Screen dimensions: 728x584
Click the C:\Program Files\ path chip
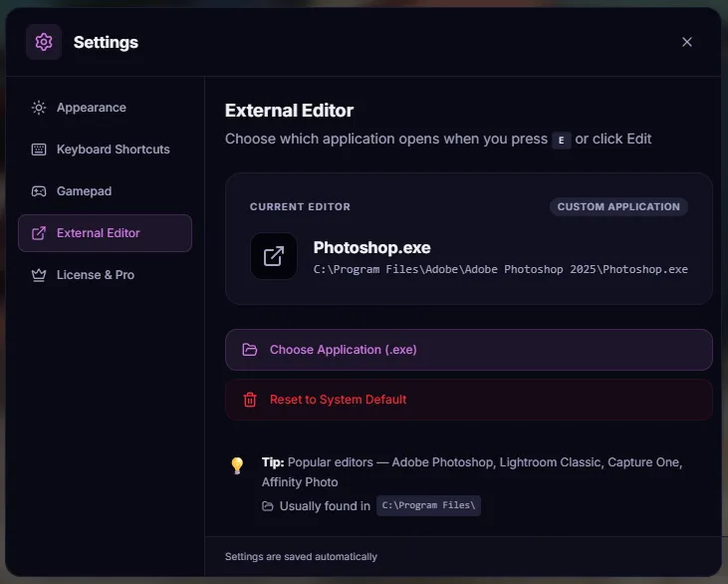tap(428, 505)
